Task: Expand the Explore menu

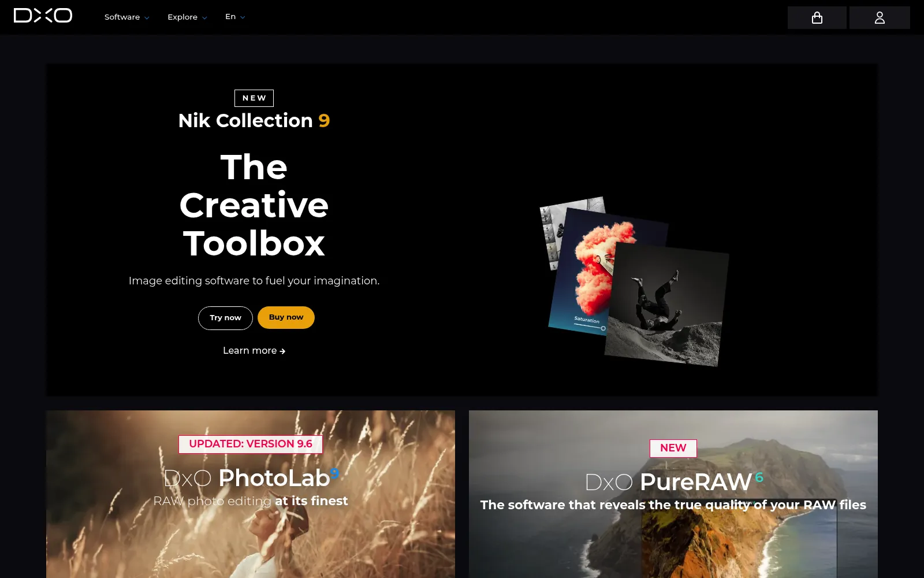Action: [x=187, y=17]
